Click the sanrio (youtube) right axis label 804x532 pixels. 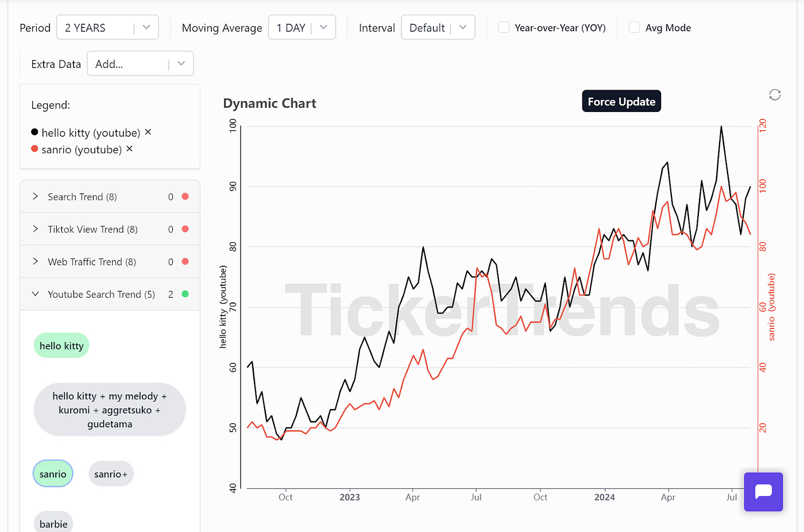pos(771,307)
